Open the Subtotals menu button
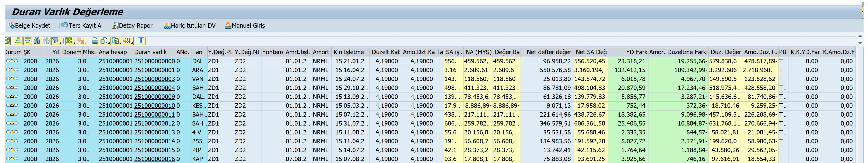The image size is (868, 163). (x=82, y=41)
